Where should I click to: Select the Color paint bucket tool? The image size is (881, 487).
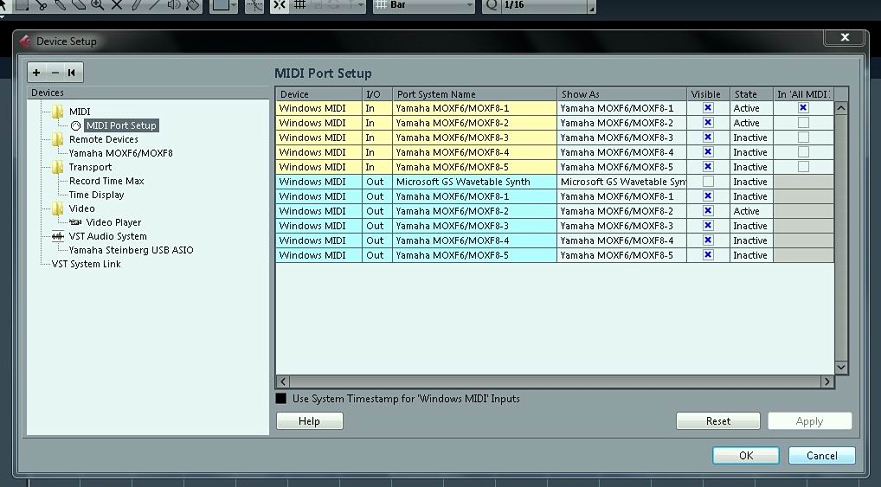(x=192, y=5)
